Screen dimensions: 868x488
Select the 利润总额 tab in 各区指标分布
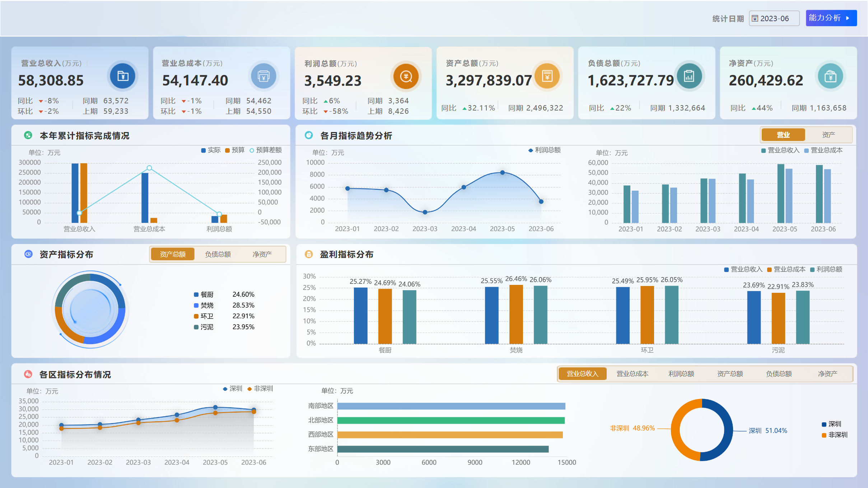(681, 374)
